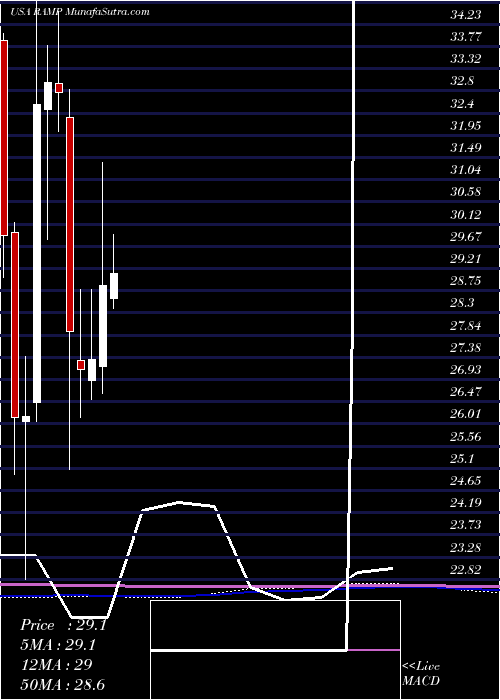Viewport: 500px width, 700px height.
Task: Click the last white candlestick near 28.75
Action: [x=114, y=286]
